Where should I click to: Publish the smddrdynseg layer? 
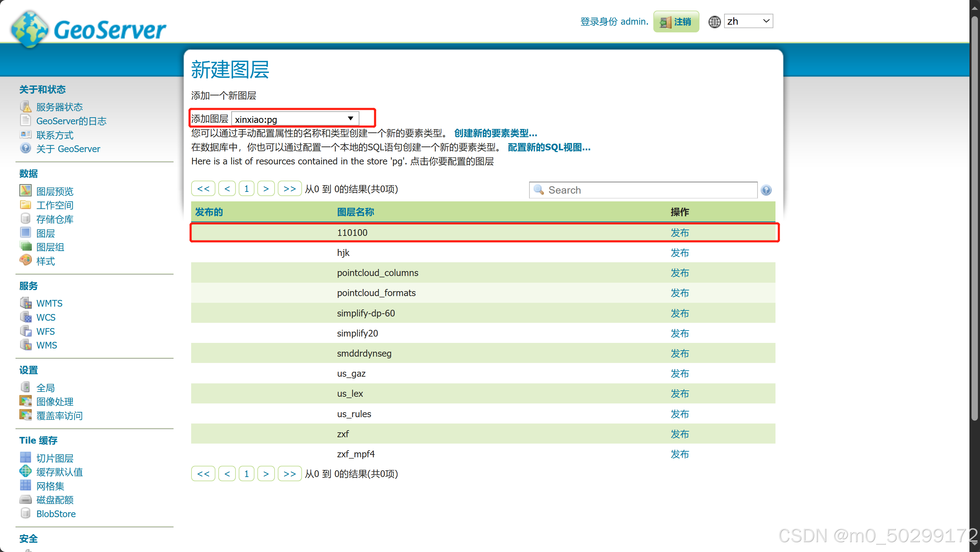coord(679,353)
